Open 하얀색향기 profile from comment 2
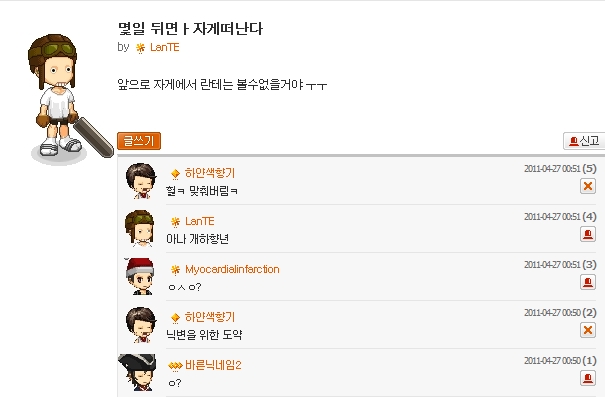Image resolution: width=605 pixels, height=397 pixels. [210, 317]
